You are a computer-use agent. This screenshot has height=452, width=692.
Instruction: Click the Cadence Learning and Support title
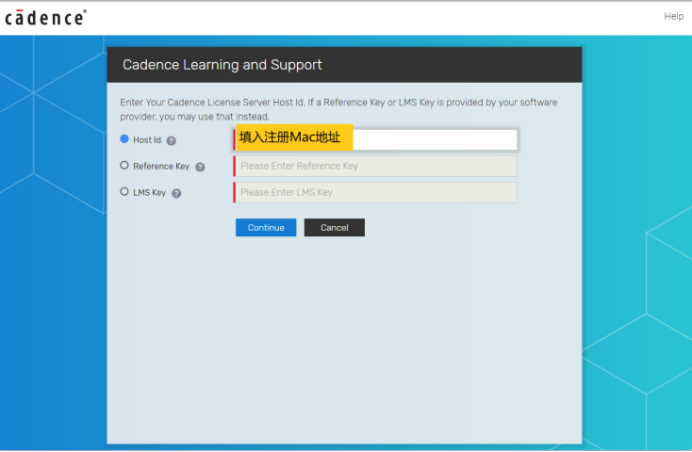point(222,65)
